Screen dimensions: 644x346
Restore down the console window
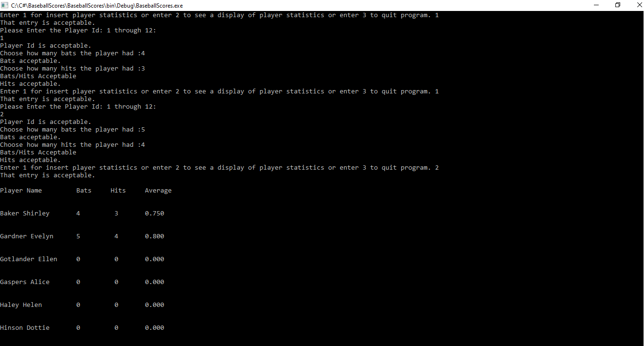[618, 5]
